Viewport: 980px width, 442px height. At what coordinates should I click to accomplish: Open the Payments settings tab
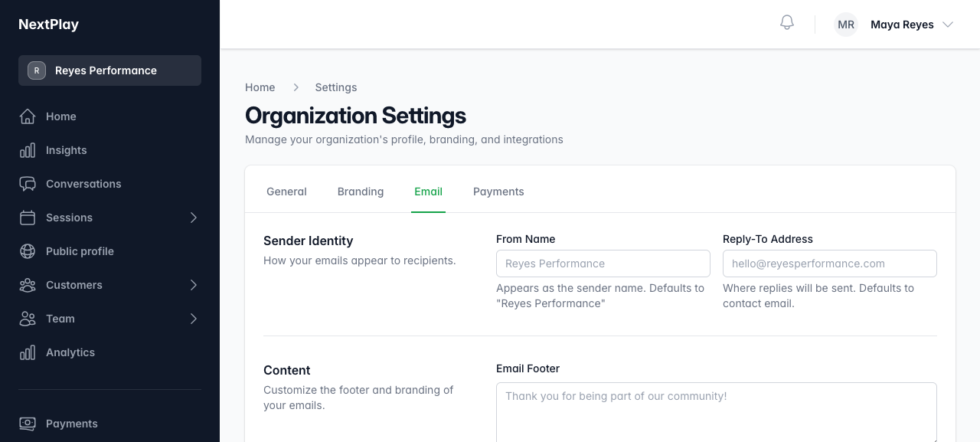tap(498, 192)
